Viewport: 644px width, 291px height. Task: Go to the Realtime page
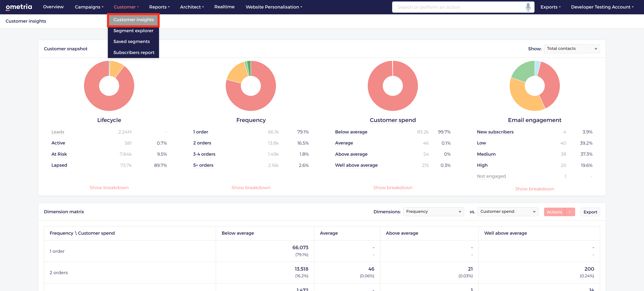tap(224, 7)
